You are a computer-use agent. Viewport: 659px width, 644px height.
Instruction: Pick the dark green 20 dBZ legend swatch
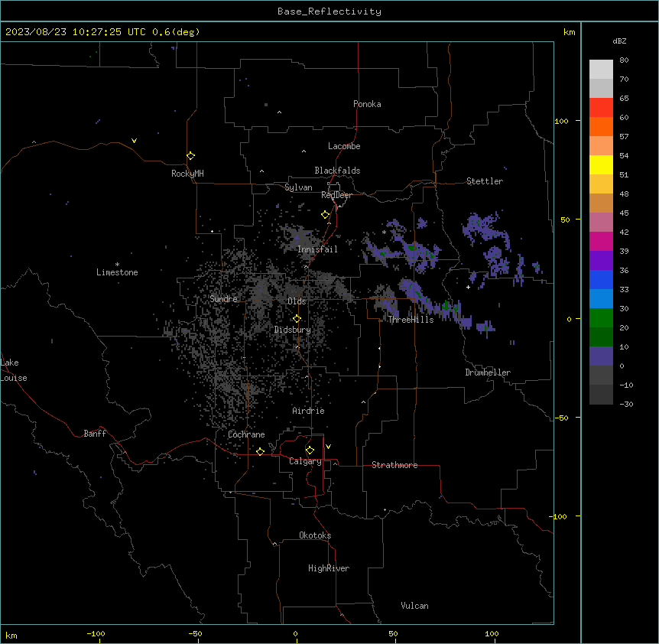pos(601,337)
